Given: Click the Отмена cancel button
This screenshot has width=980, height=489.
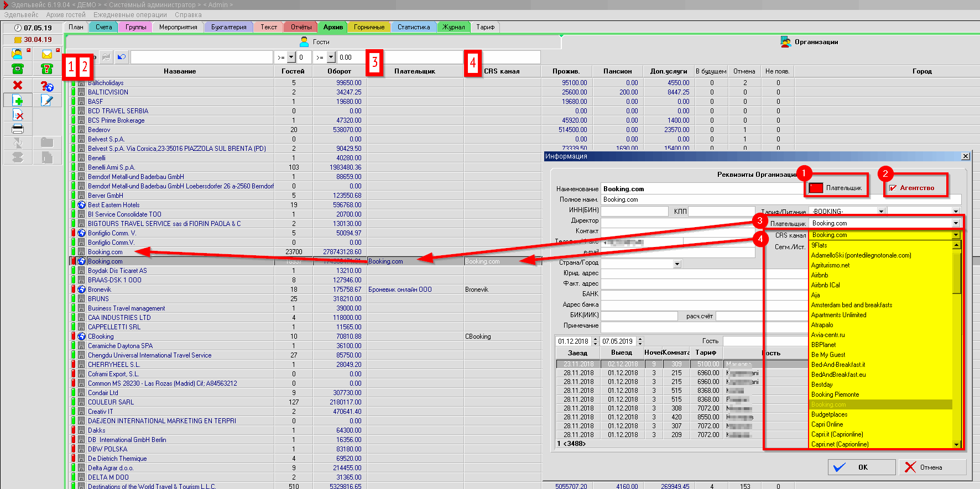Looking at the screenshot, I should click(x=932, y=467).
